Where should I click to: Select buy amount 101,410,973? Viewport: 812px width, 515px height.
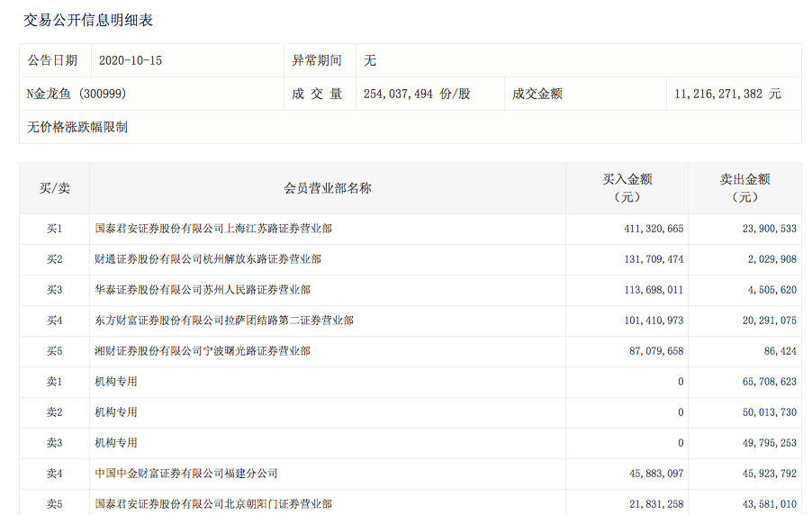tap(654, 321)
